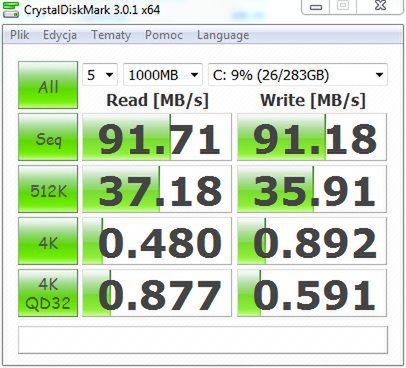Screen dimensions: 406x368
Task: Click the Write [MB/s] column header
Action: click(313, 100)
